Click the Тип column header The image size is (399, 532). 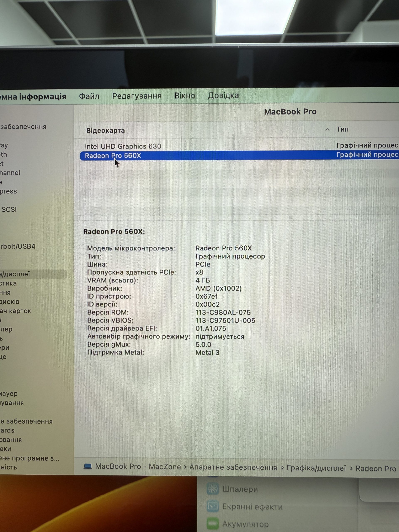(x=342, y=129)
